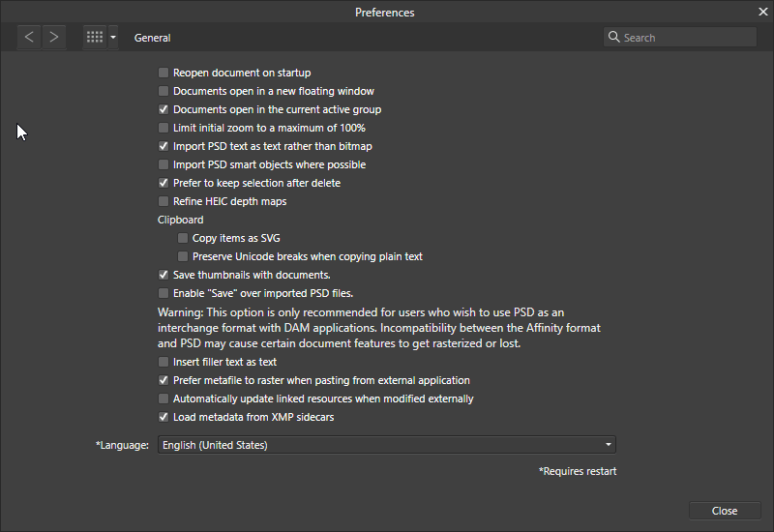Image resolution: width=774 pixels, height=532 pixels.
Task: Click the Close button
Action: (725, 511)
